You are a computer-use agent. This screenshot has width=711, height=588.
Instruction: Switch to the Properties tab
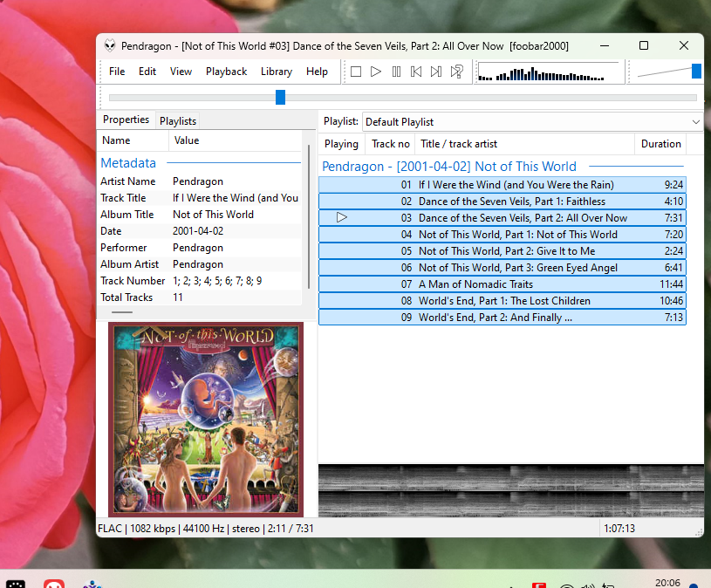(x=126, y=120)
